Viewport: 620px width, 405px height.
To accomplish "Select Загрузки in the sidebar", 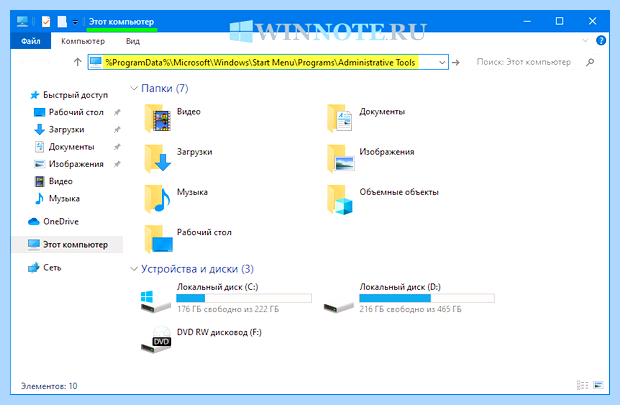I will tap(66, 129).
